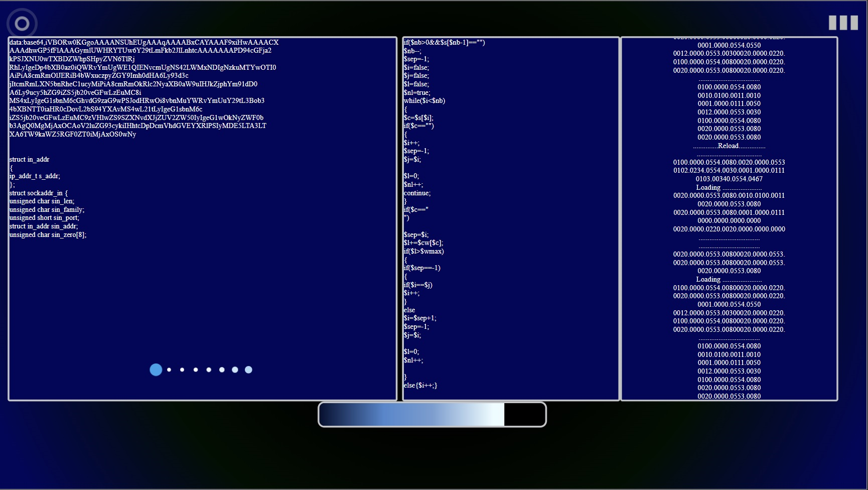868x490 pixels.
Task: Select the large first pagination dot
Action: pyautogui.click(x=156, y=370)
